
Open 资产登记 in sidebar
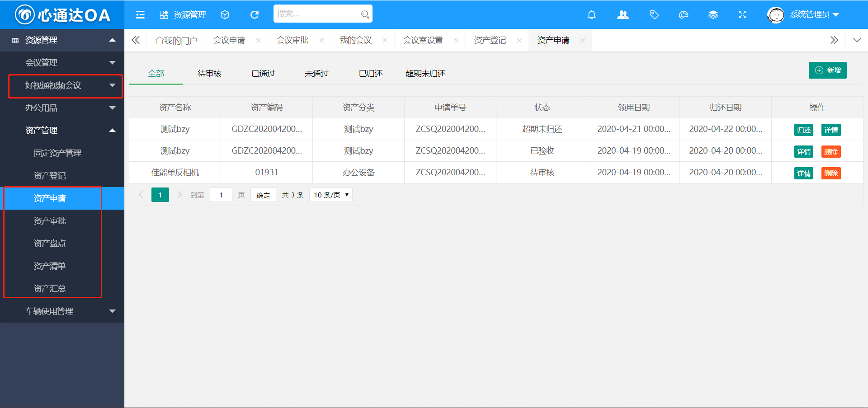click(62, 176)
